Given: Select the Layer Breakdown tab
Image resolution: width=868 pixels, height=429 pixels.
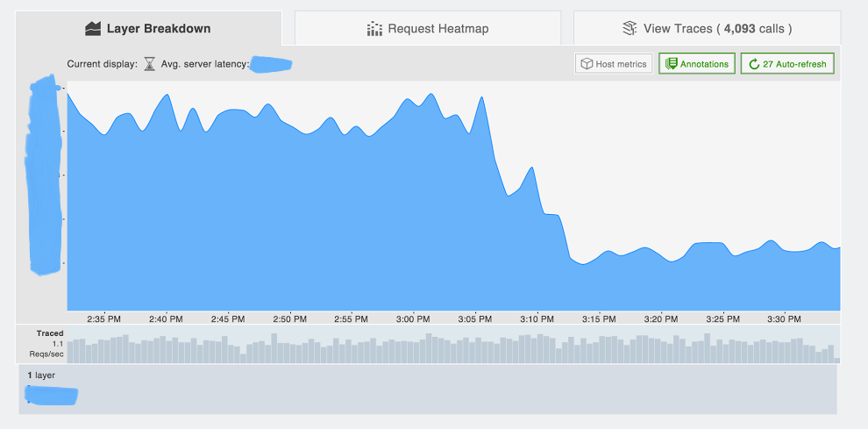Looking at the screenshot, I should (x=148, y=28).
